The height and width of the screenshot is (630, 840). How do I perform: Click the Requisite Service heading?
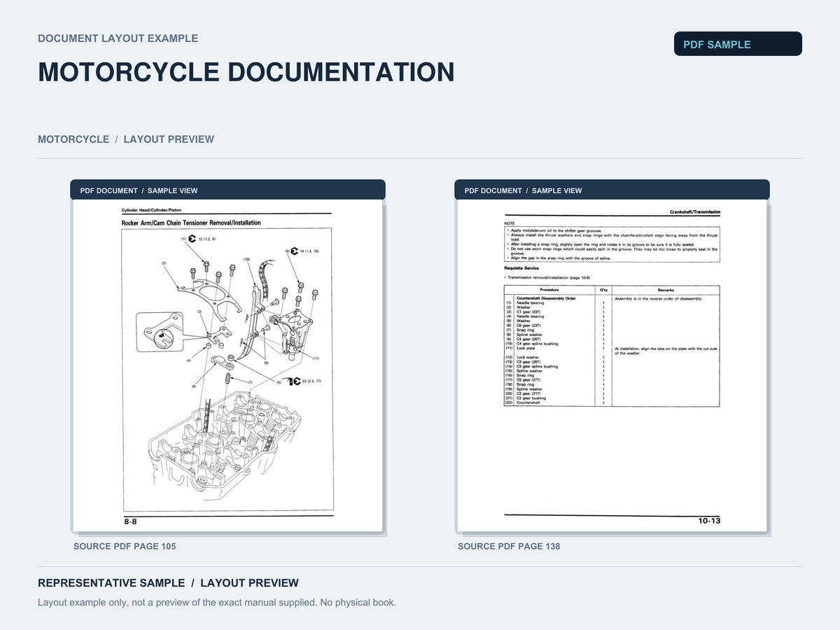522,268
